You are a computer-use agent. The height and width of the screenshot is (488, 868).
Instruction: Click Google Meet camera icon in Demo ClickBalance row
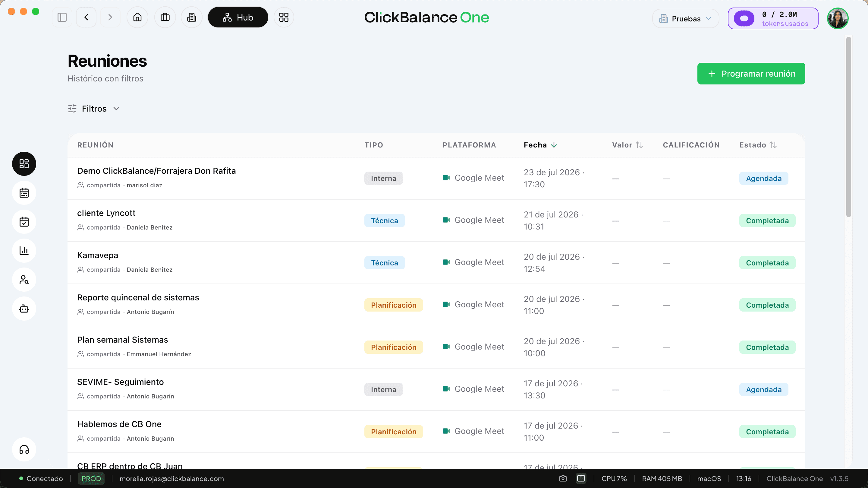point(446,178)
